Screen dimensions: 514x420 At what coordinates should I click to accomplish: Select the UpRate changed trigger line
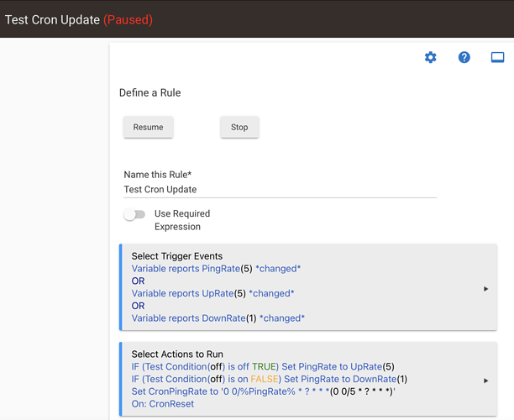coord(212,293)
